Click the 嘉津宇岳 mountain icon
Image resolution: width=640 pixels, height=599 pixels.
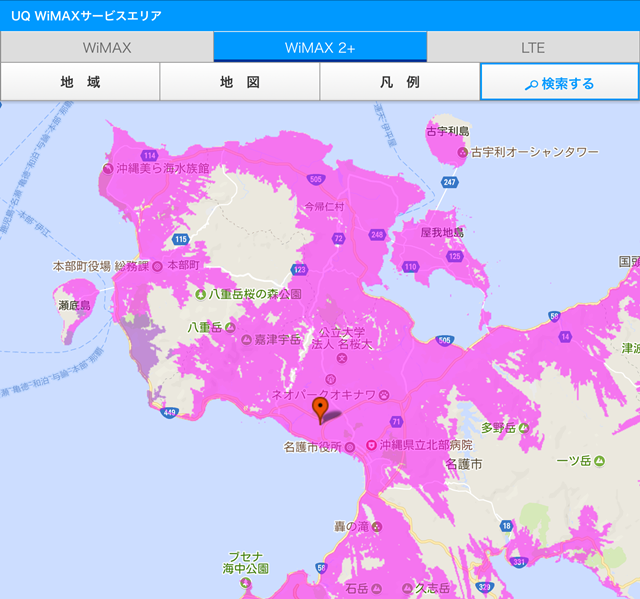[x=246, y=339]
